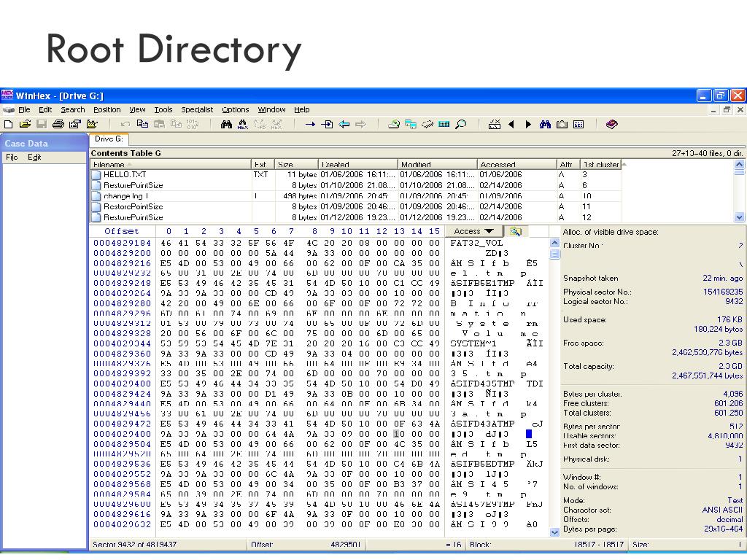Click the Mode value Text
Viewport: 747px width, 560px height.
[735, 500]
